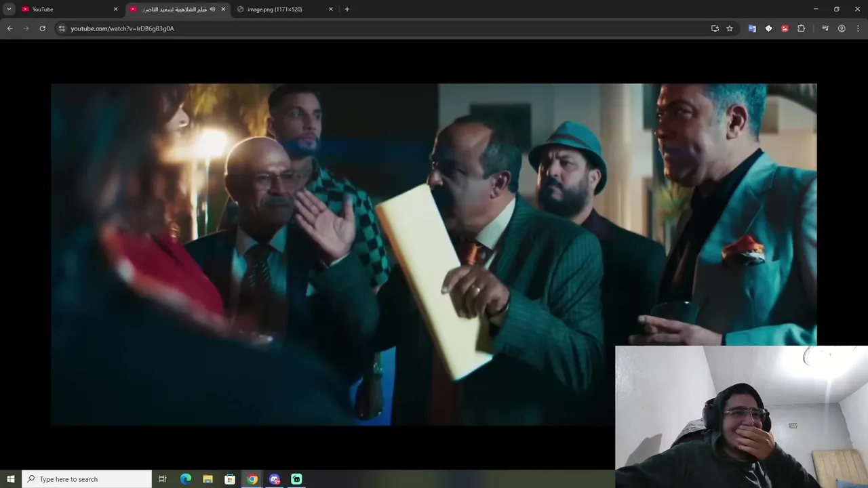This screenshot has height=488, width=868.
Task: Select the Arabic-titled video tab
Action: point(178,9)
